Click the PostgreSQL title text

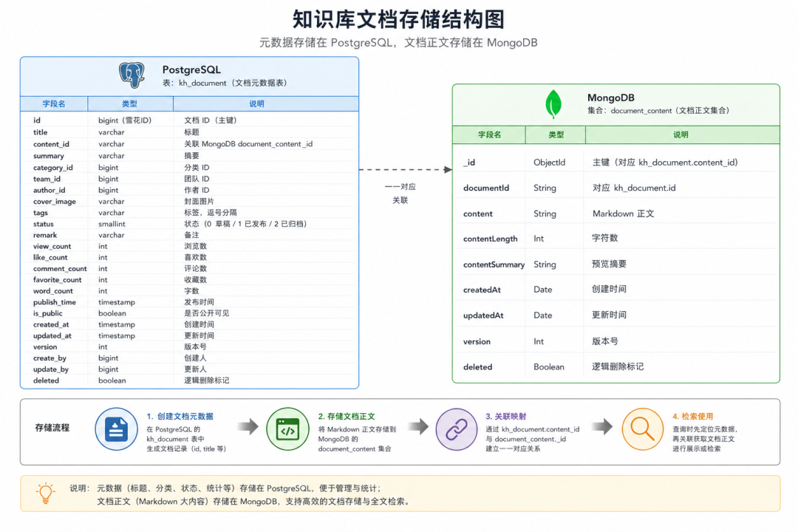(191, 69)
